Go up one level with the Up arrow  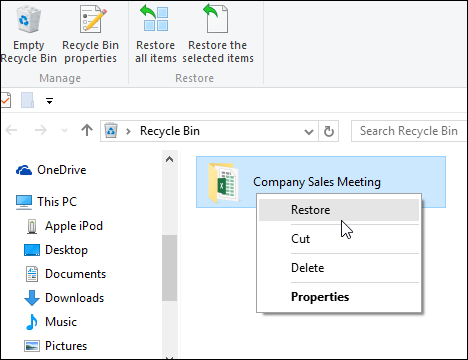coord(87,130)
